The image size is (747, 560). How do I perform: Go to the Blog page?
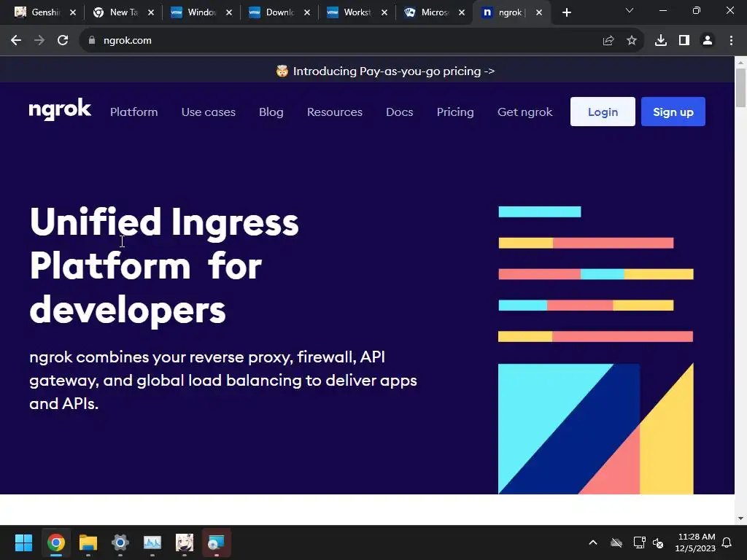point(271,112)
